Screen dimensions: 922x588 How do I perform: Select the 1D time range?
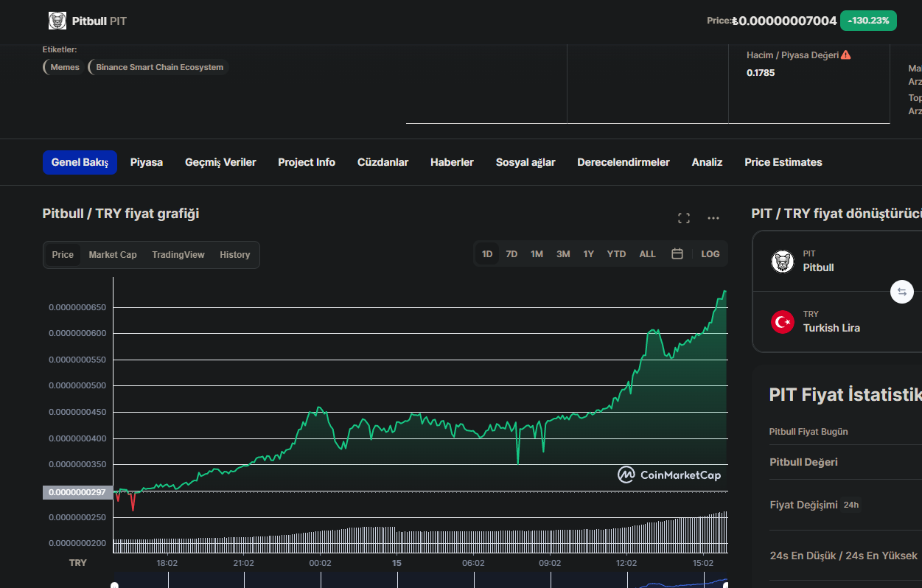tap(487, 253)
